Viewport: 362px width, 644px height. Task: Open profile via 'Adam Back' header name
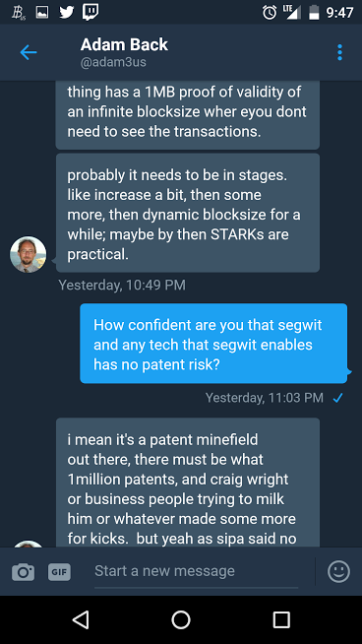[x=124, y=44]
